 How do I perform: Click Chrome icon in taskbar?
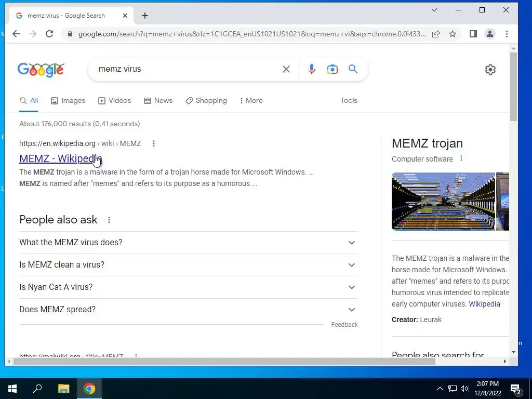(x=89, y=389)
